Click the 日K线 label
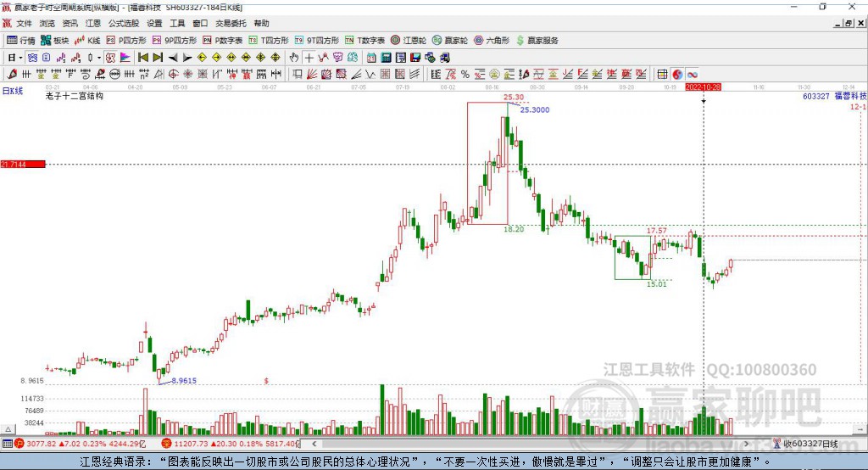Image resolution: width=868 pixels, height=470 pixels. 13,91
